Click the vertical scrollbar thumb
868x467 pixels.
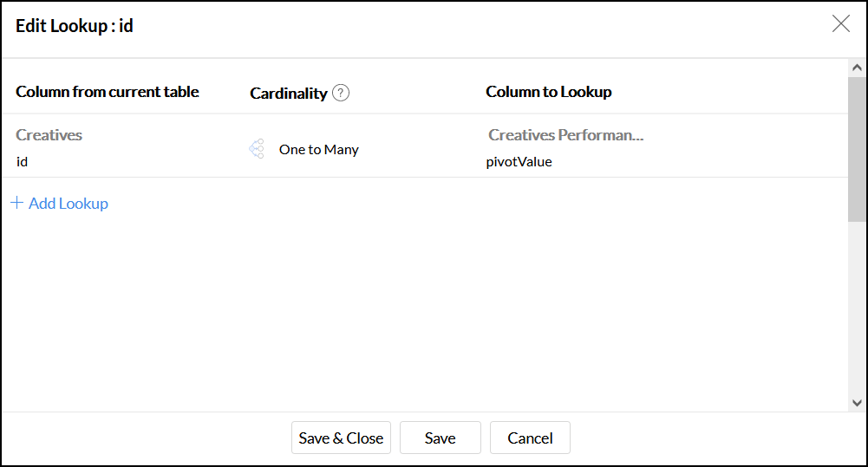[x=857, y=147]
